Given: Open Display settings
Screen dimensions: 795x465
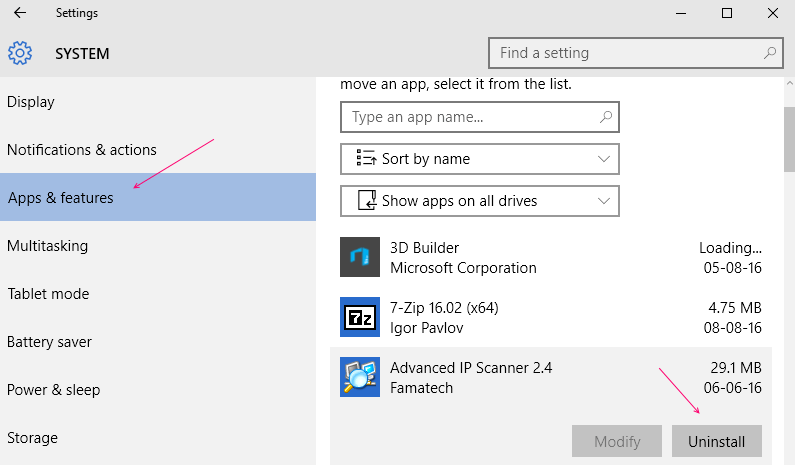Looking at the screenshot, I should tap(158, 102).
